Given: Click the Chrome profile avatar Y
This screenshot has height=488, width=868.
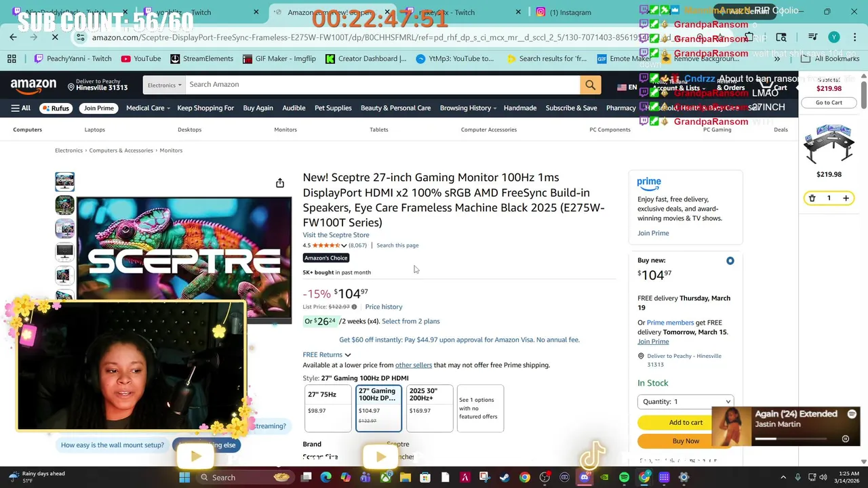Looking at the screenshot, I should (834, 37).
